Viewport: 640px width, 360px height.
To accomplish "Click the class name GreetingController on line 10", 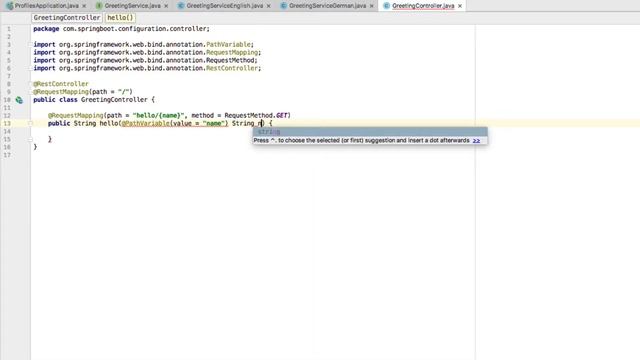I will pos(114,100).
